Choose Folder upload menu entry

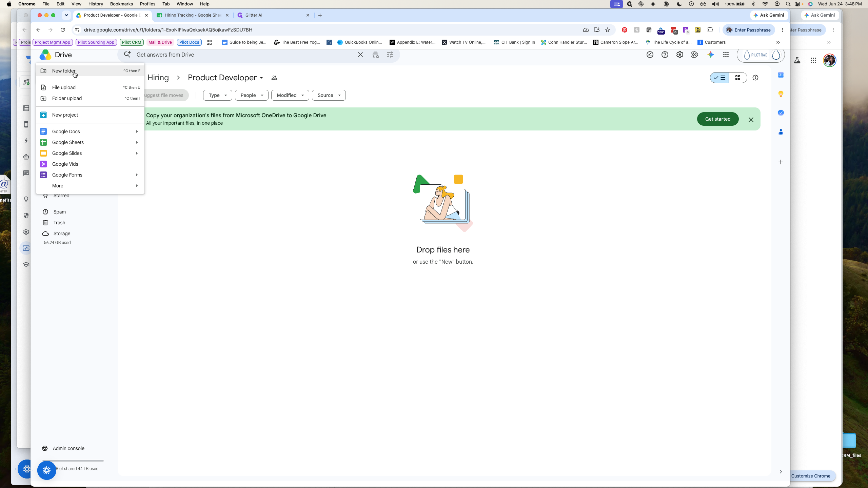[90, 98]
